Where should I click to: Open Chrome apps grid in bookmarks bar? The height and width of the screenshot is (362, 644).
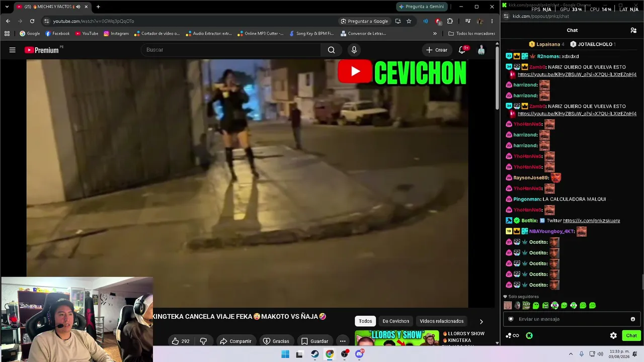pos(7,34)
